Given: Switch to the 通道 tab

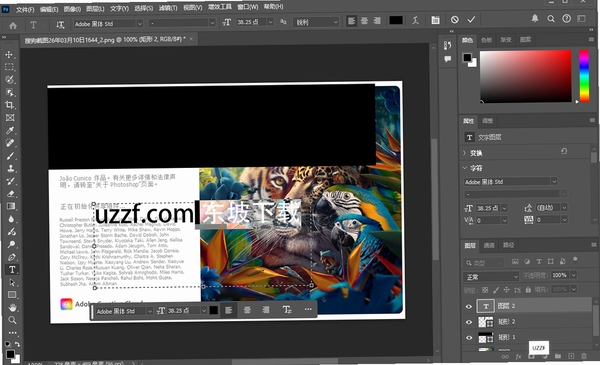Looking at the screenshot, I should [489, 245].
